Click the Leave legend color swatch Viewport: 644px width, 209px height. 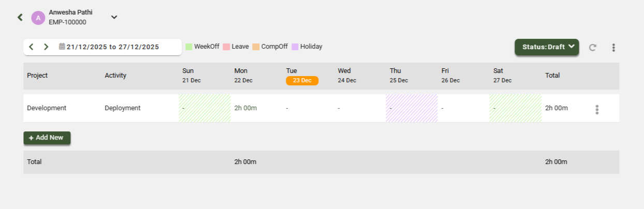226,47
